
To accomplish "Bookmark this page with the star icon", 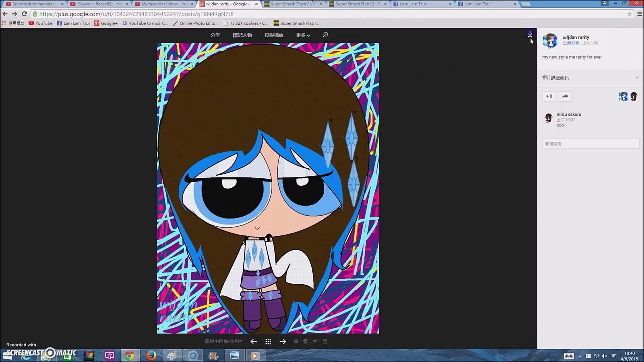I will tap(629, 14).
